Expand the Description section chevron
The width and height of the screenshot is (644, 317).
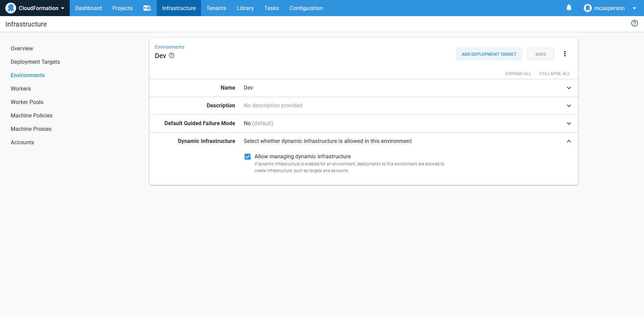click(569, 106)
